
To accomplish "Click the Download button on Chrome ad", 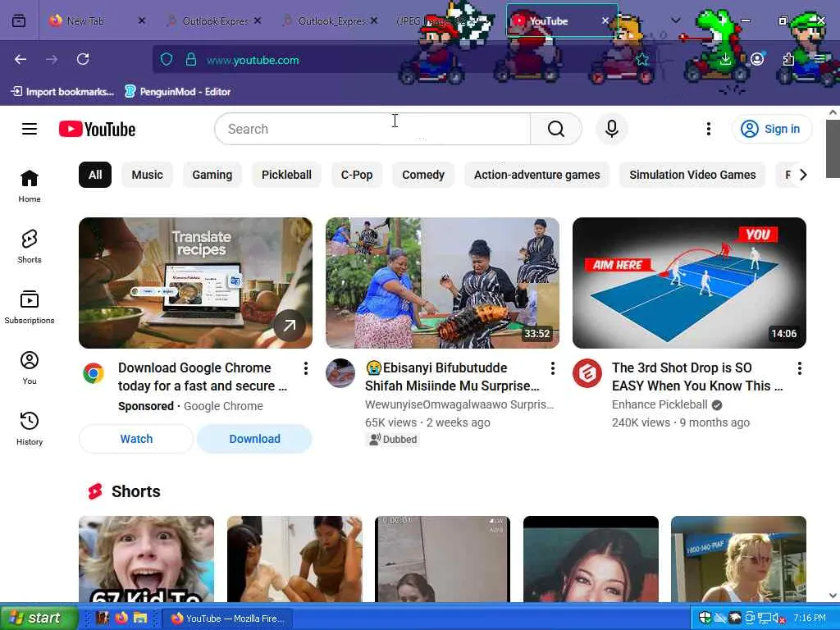I will click(x=254, y=439).
